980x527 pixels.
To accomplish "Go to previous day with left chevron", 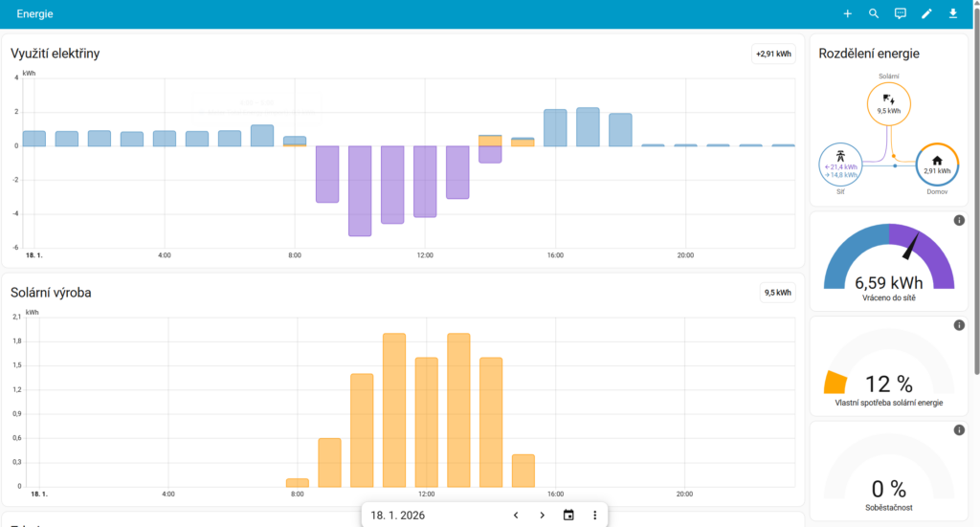I will tap(516, 515).
